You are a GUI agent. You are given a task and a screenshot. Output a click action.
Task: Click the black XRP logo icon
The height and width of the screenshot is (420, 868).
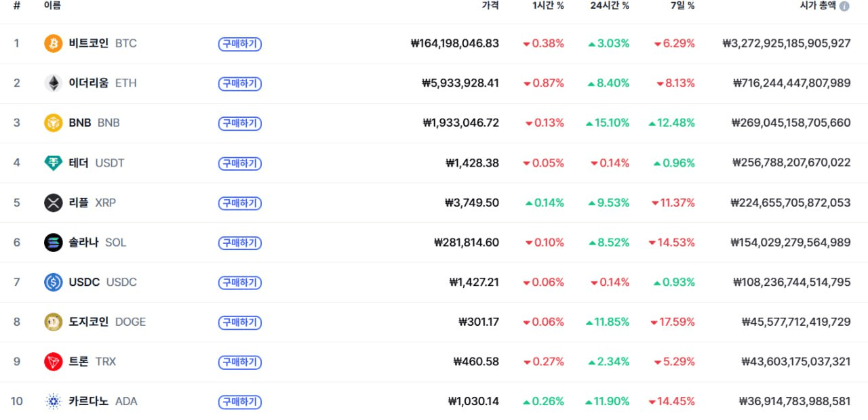pos(53,203)
